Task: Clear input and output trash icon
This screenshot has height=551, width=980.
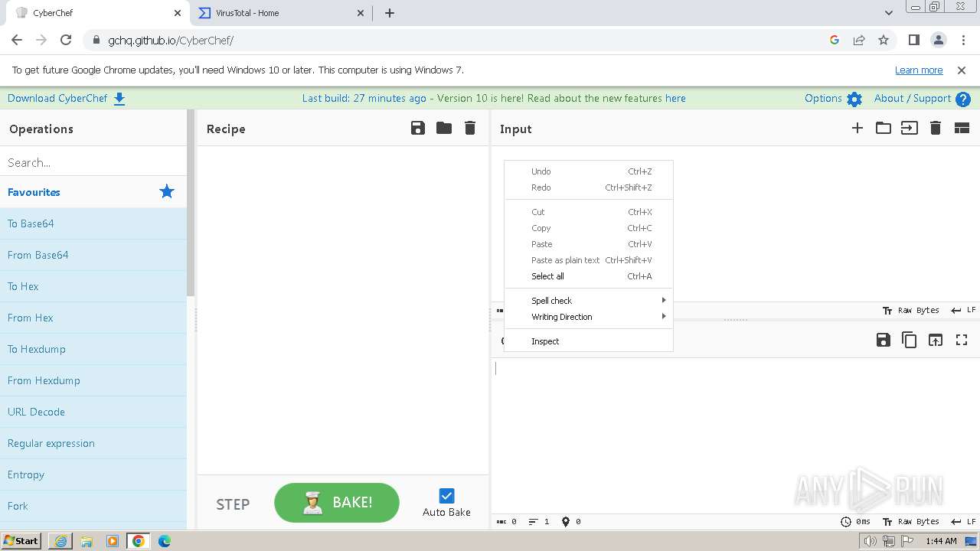Action: (936, 129)
